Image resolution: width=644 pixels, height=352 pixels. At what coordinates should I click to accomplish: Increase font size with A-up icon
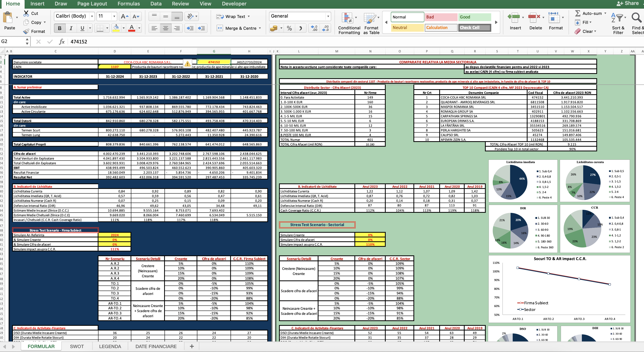click(124, 16)
